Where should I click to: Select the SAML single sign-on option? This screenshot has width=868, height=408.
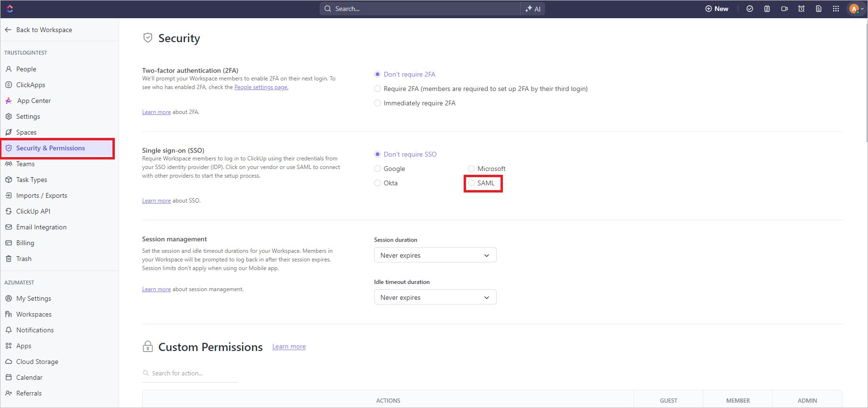coord(483,183)
